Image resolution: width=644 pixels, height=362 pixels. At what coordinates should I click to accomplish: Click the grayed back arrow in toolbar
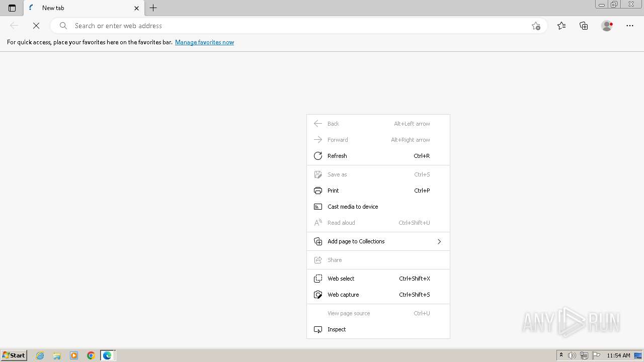point(14,26)
